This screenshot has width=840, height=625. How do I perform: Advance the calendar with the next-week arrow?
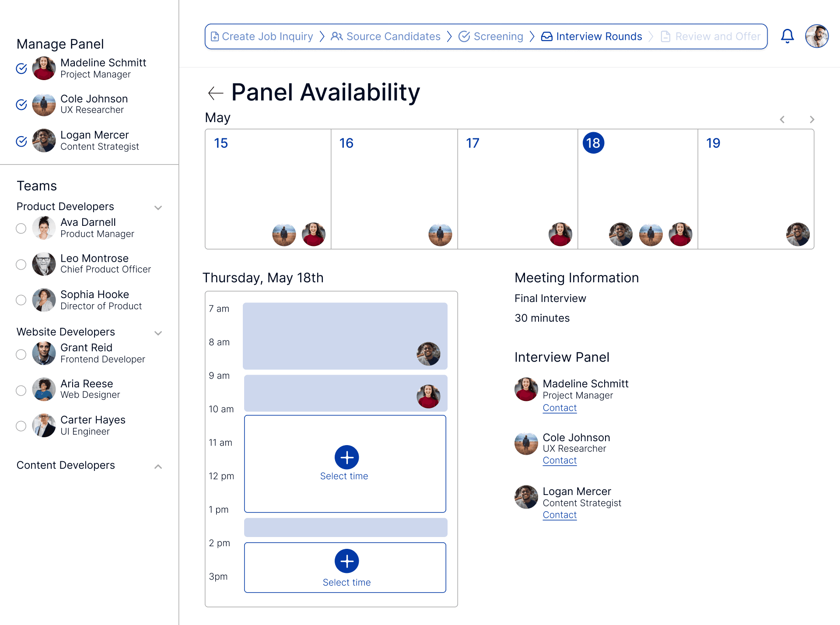[812, 119]
